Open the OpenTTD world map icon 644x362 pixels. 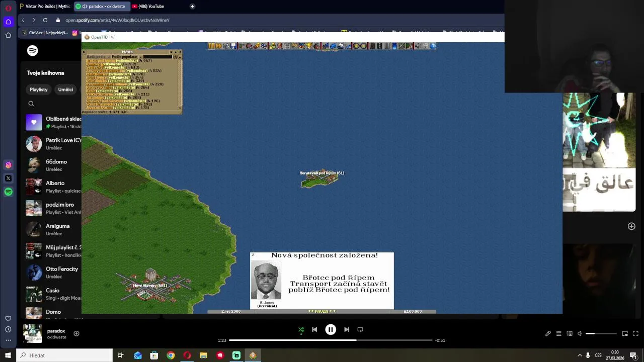[242, 46]
